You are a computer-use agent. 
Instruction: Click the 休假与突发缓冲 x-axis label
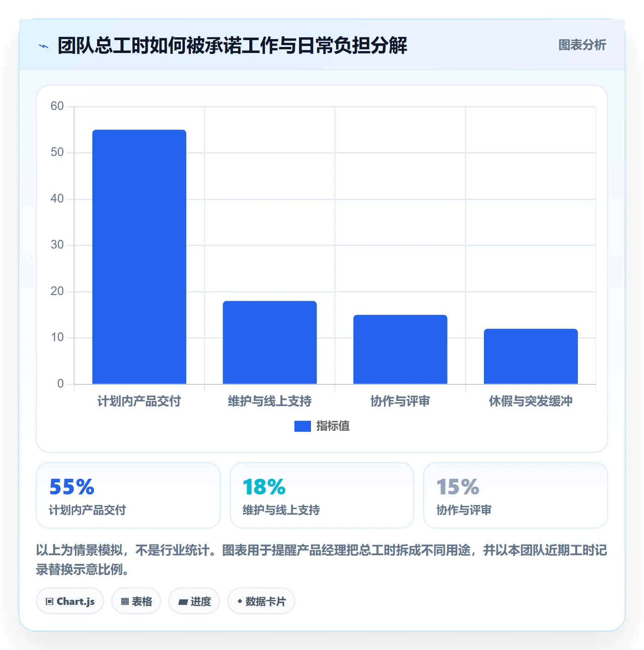click(531, 401)
